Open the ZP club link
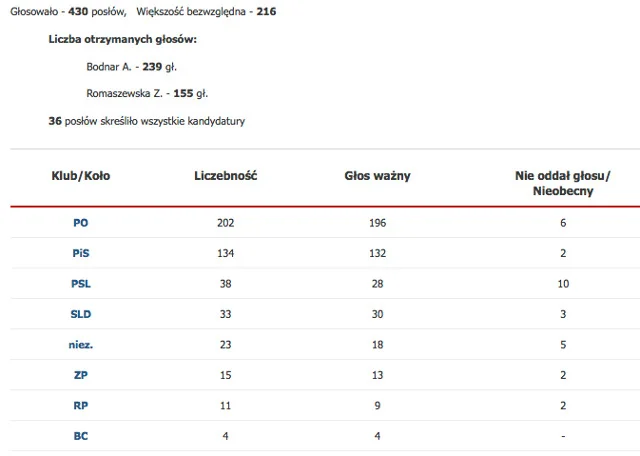 click(x=80, y=375)
